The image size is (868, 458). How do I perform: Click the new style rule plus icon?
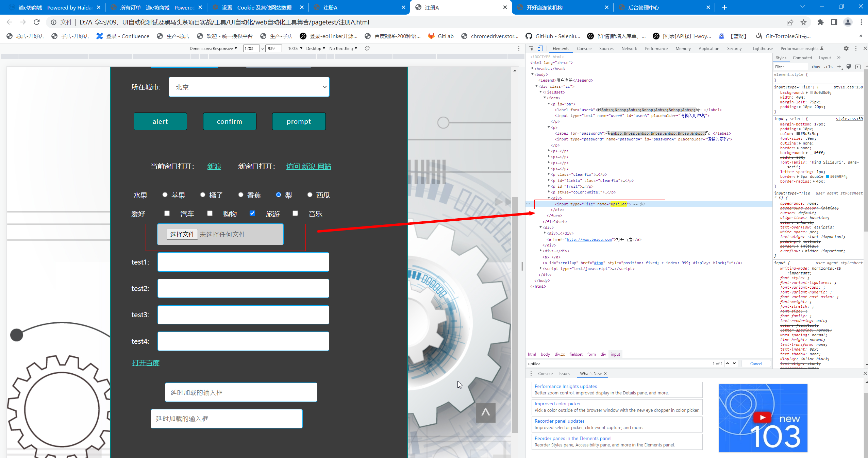pos(839,67)
